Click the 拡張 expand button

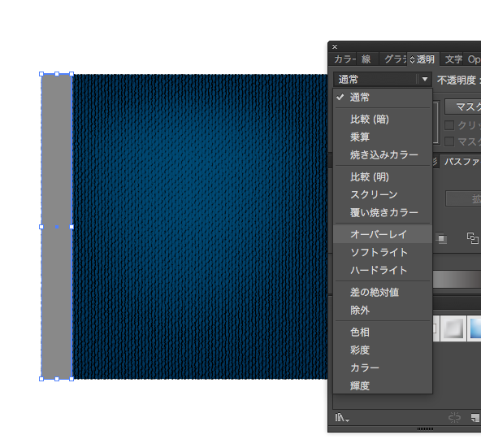pos(463,198)
